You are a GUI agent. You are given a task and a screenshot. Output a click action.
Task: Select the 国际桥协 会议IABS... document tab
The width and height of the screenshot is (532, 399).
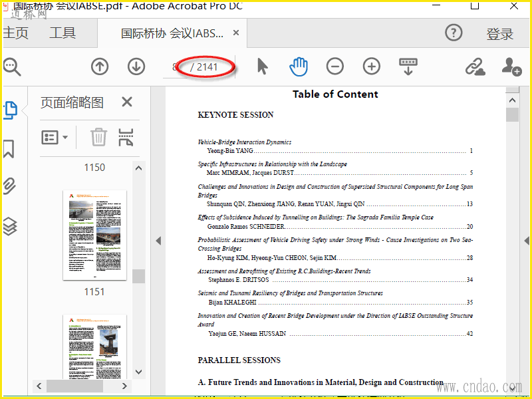click(172, 33)
